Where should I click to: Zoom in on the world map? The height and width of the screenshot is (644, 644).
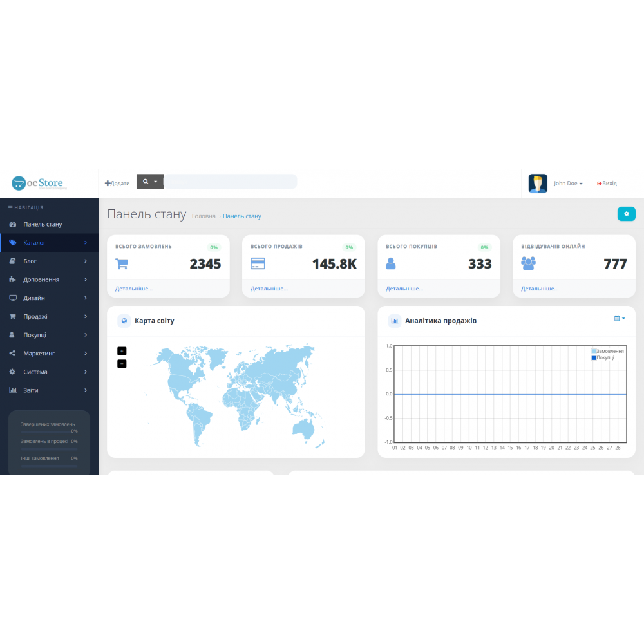click(122, 351)
